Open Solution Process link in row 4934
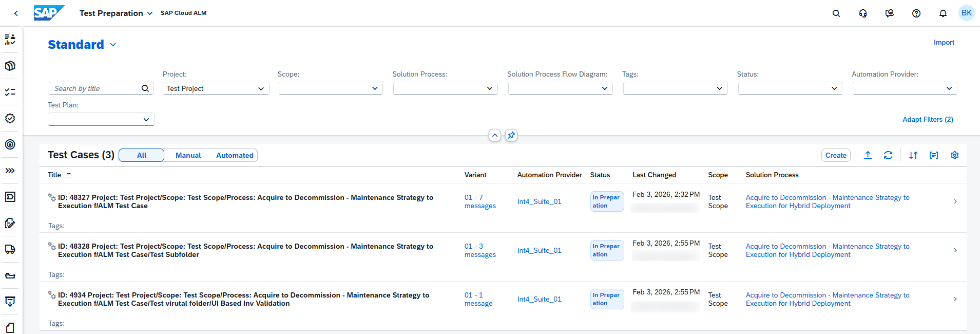Screen dimensions: 980x334 [x=828, y=299]
